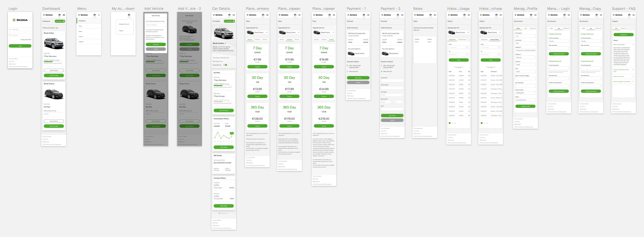Open the Credit Cards tab on the Manage Profile artboard
644x237 pixels.
pos(533,28)
